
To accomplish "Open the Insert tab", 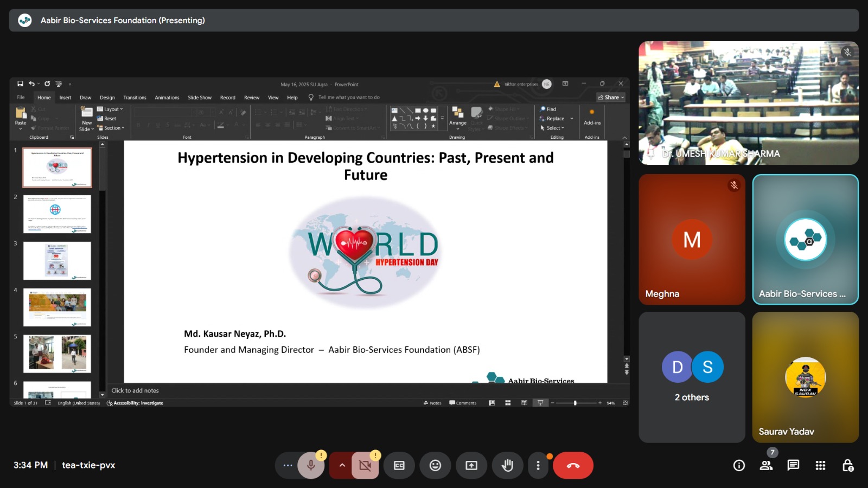I will pos(65,98).
